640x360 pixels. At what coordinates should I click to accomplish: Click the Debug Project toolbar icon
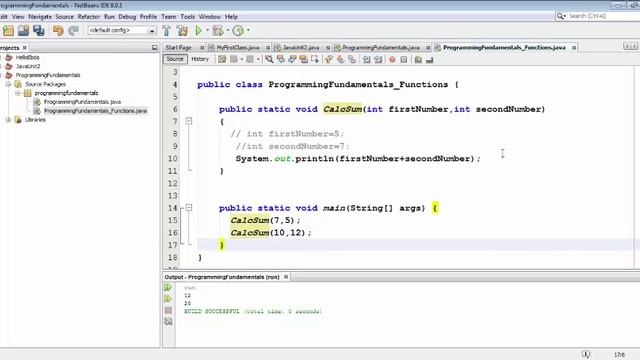pyautogui.click(x=218, y=31)
